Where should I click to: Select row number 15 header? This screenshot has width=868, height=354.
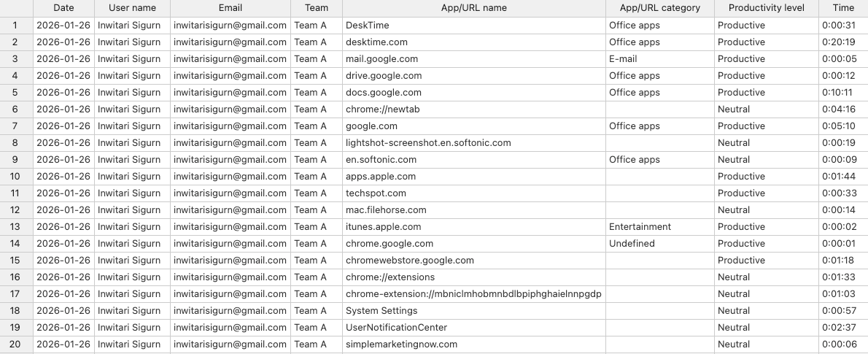(17, 261)
